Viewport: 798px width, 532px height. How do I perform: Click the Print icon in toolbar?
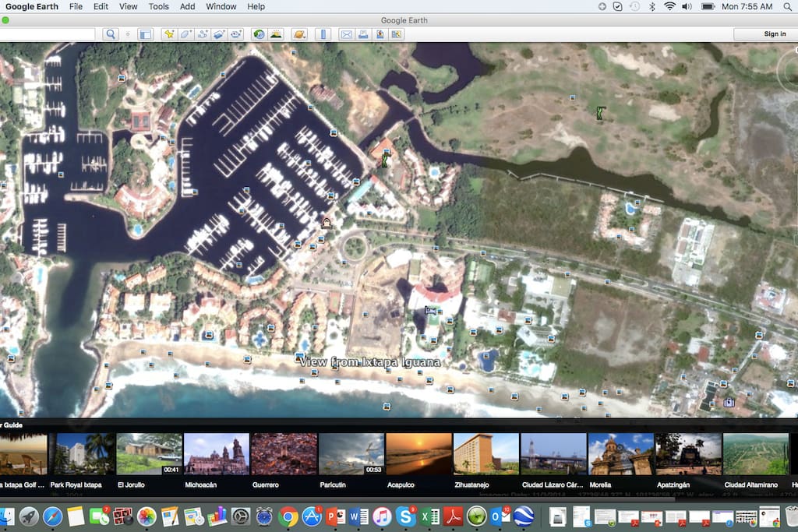pos(363,34)
